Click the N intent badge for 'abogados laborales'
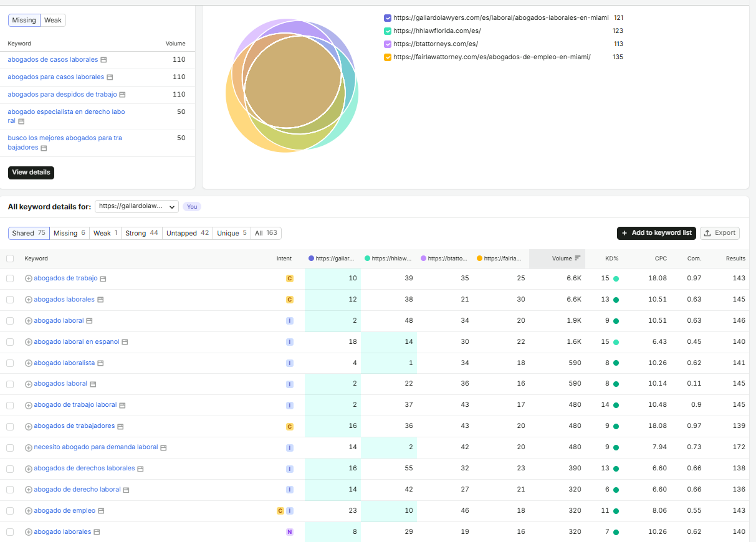756x542 pixels. point(289,532)
